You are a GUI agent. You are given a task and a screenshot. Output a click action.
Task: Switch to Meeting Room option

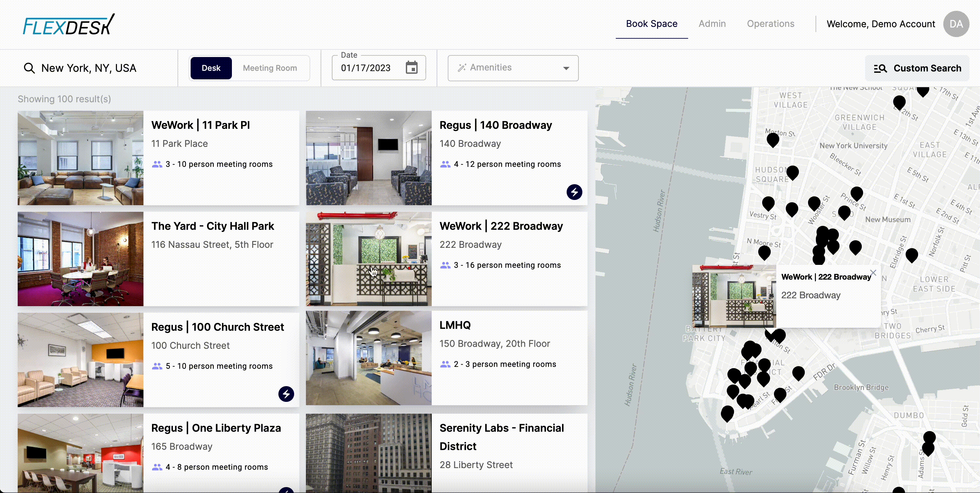tap(270, 68)
